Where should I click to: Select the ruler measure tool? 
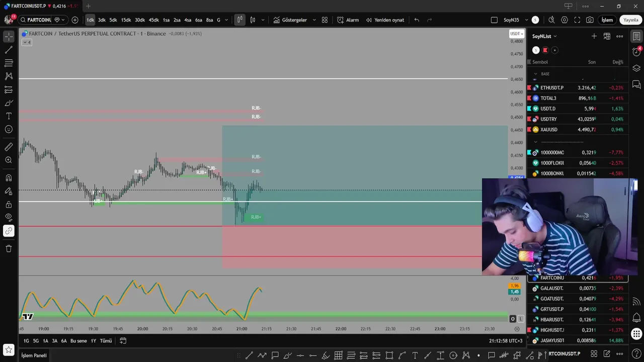pyautogui.click(x=9, y=147)
